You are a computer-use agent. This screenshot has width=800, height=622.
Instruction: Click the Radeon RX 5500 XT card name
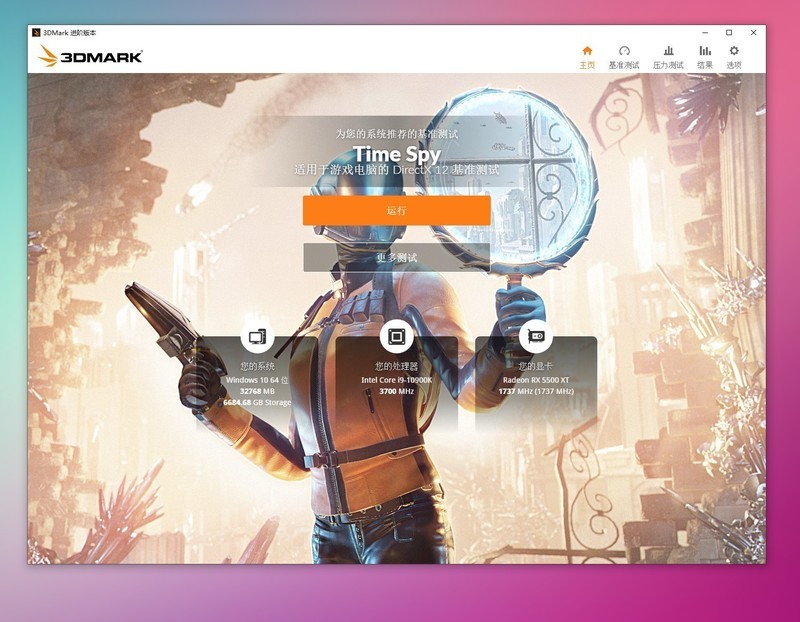tap(536, 380)
